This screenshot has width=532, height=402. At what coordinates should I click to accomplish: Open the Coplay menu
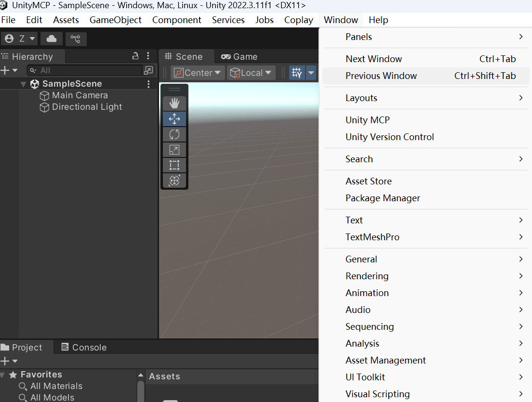click(x=299, y=20)
